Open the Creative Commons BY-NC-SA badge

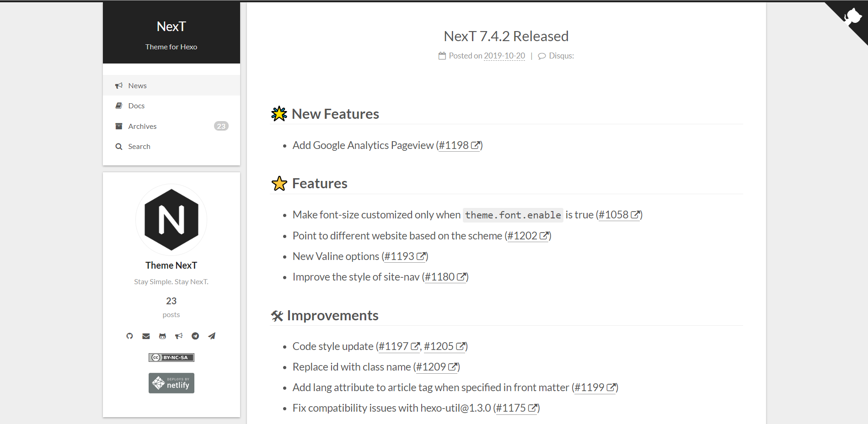click(171, 357)
